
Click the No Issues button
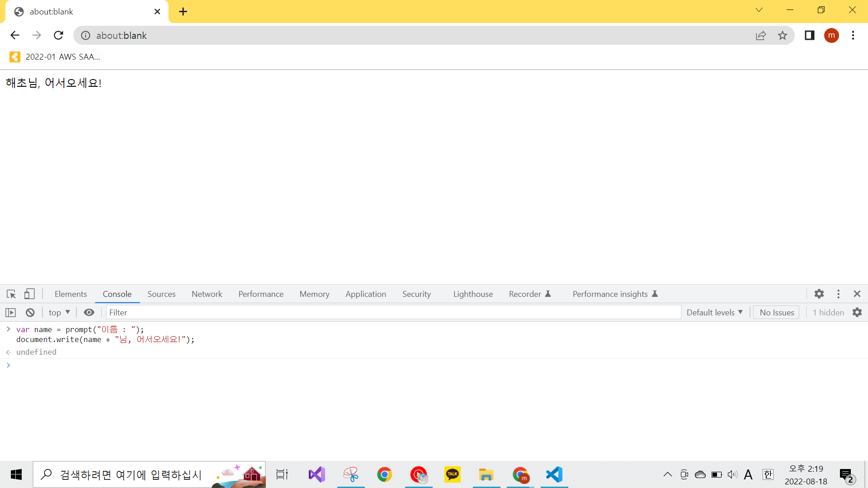(x=777, y=313)
